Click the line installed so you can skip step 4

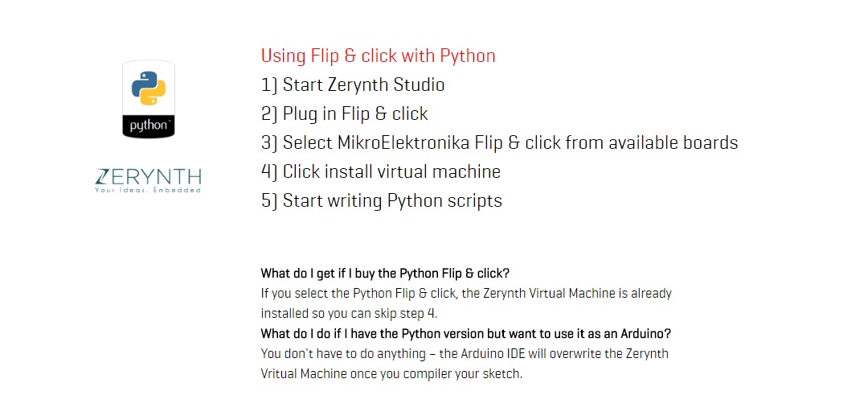tap(349, 314)
